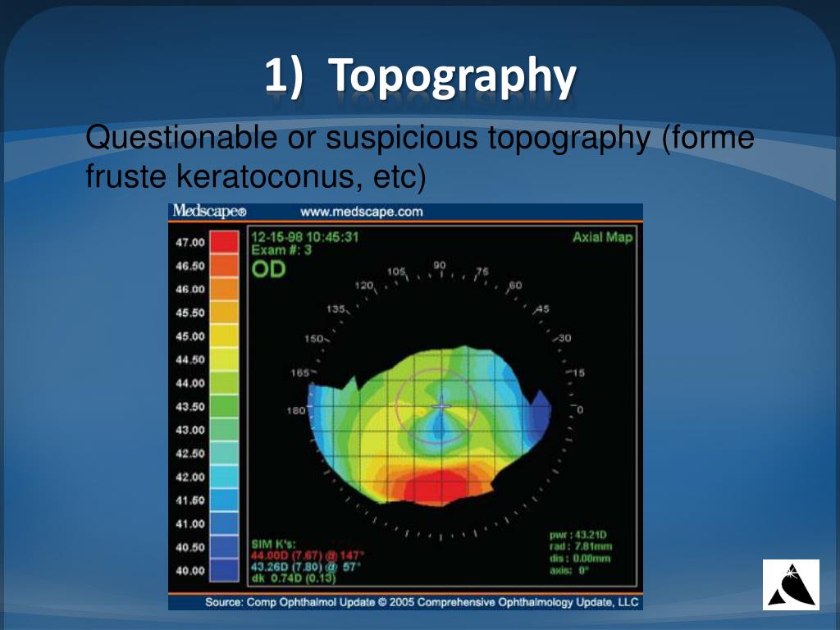Click the 'pwr : 43.21D' reading

(x=578, y=535)
